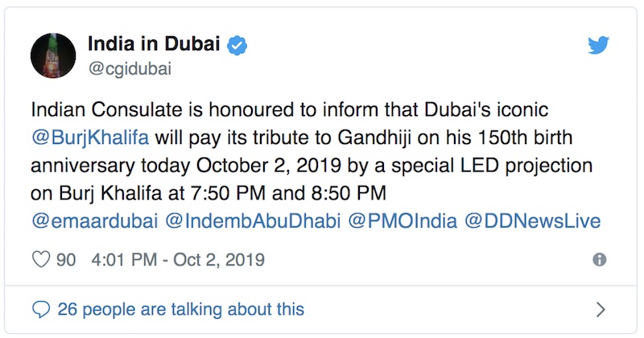Viewport: 644px width, 338px height.
Task: Open "26 people are talking about this"
Action: point(179,309)
